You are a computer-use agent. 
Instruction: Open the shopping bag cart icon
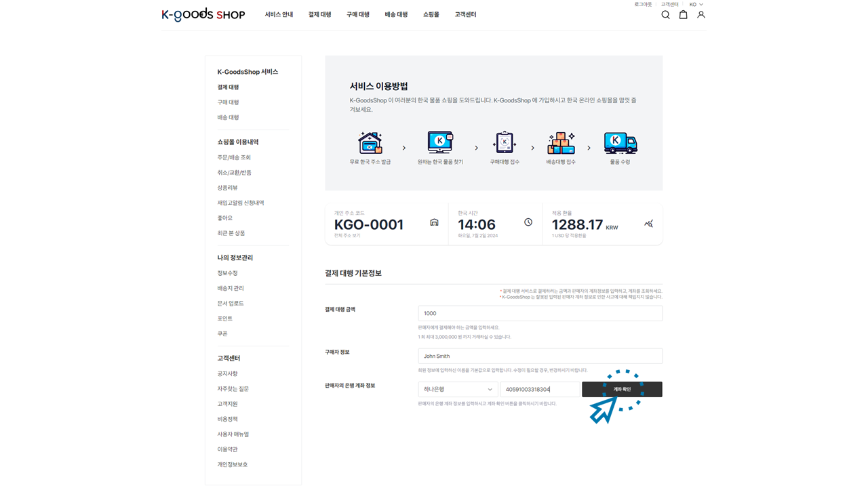pos(683,15)
